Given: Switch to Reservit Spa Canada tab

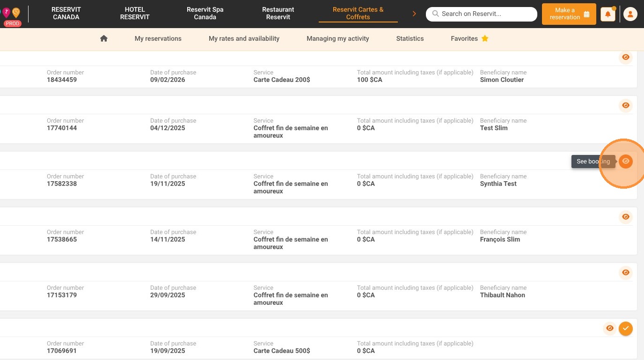Looking at the screenshot, I should click(205, 13).
